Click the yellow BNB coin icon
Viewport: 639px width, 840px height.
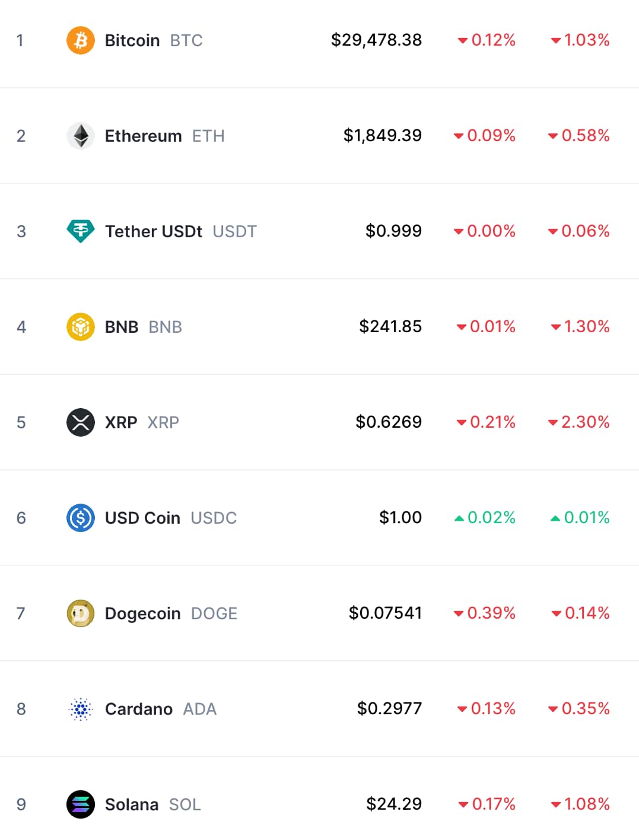tap(81, 327)
